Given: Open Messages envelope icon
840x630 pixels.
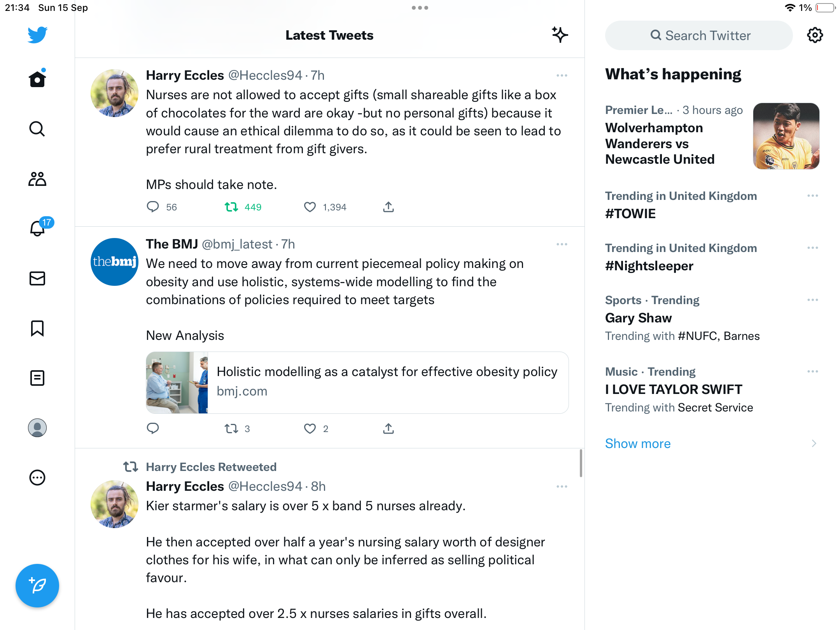Looking at the screenshot, I should [x=37, y=278].
